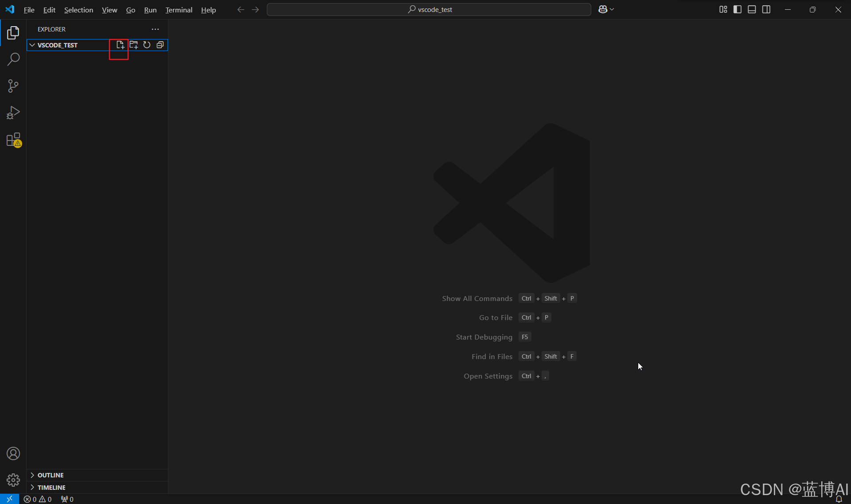Collapse all folders in Explorer

pyautogui.click(x=160, y=45)
